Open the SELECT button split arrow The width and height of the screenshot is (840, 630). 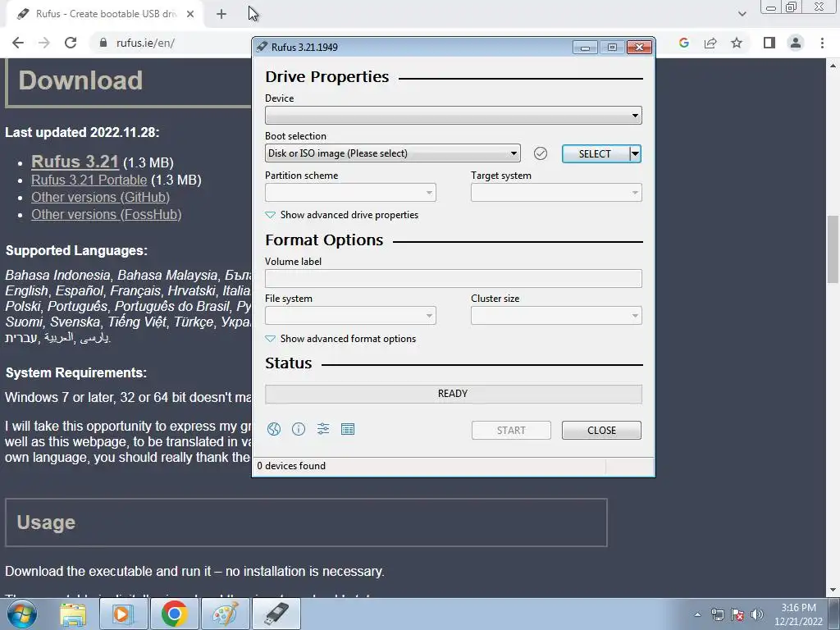(x=636, y=153)
